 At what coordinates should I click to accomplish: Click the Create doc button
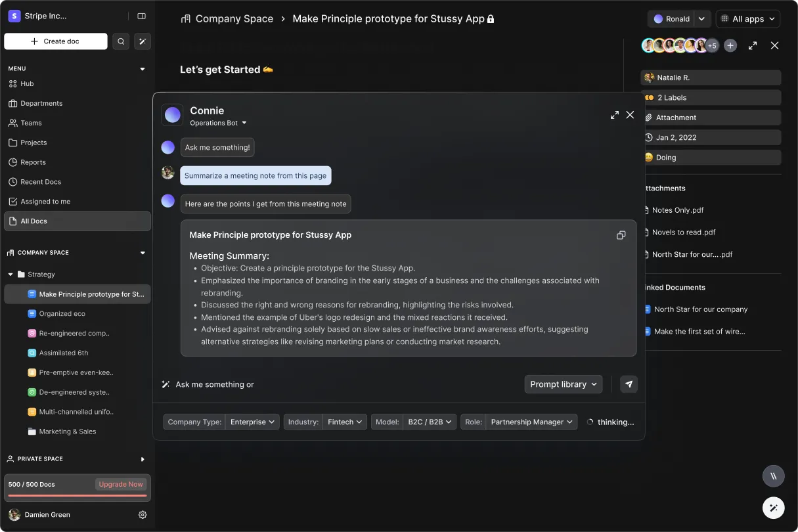(56, 41)
